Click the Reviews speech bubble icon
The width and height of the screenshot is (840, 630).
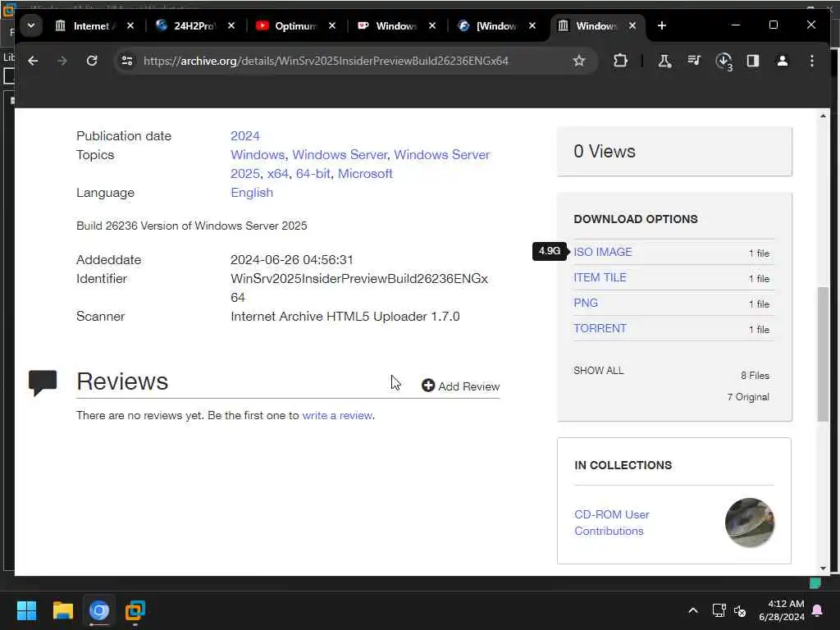point(43,382)
